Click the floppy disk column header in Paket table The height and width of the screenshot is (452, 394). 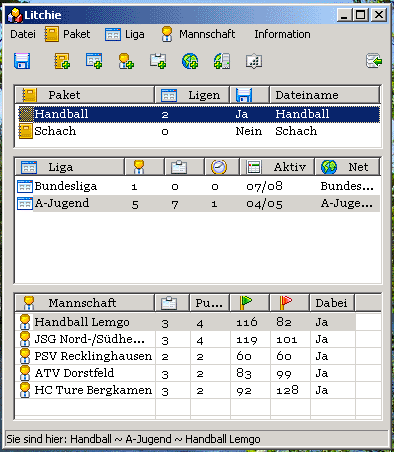249,95
